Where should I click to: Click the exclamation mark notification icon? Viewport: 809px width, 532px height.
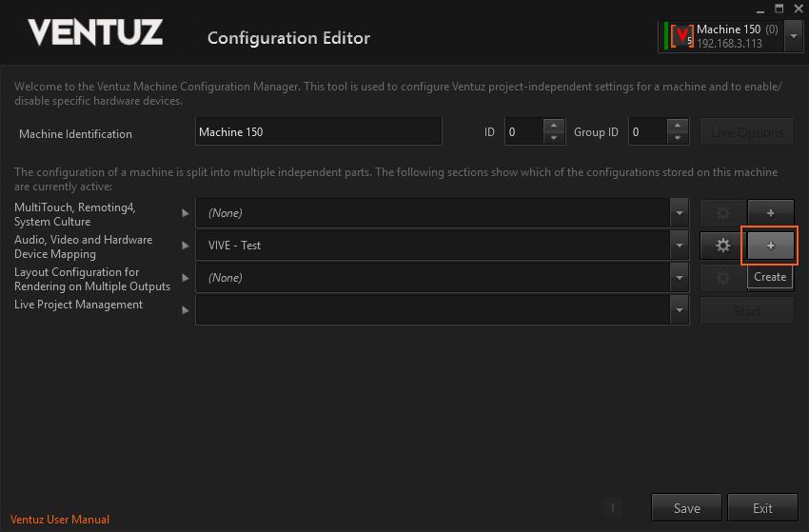(613, 508)
